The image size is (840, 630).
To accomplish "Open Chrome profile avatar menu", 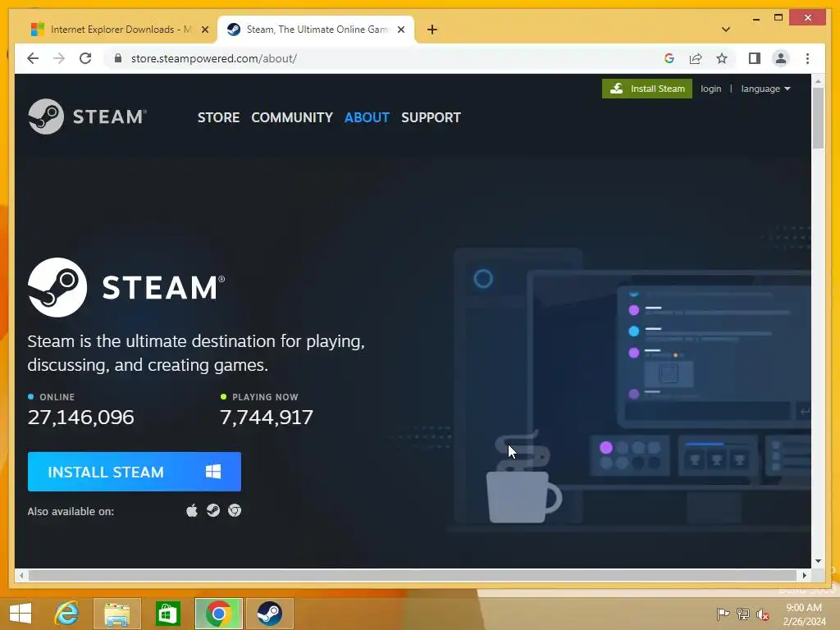I will tap(781, 58).
